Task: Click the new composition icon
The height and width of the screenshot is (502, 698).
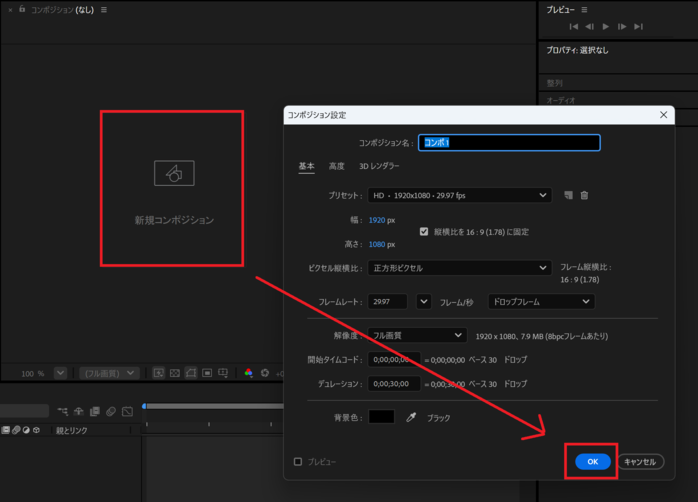Action: tap(174, 173)
